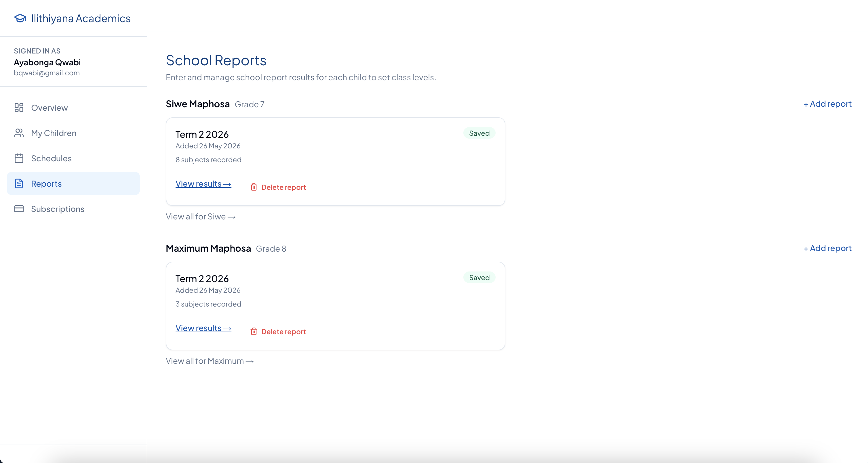Click Saved badge on Siwe's report
The width and height of the screenshot is (868, 463).
click(479, 133)
